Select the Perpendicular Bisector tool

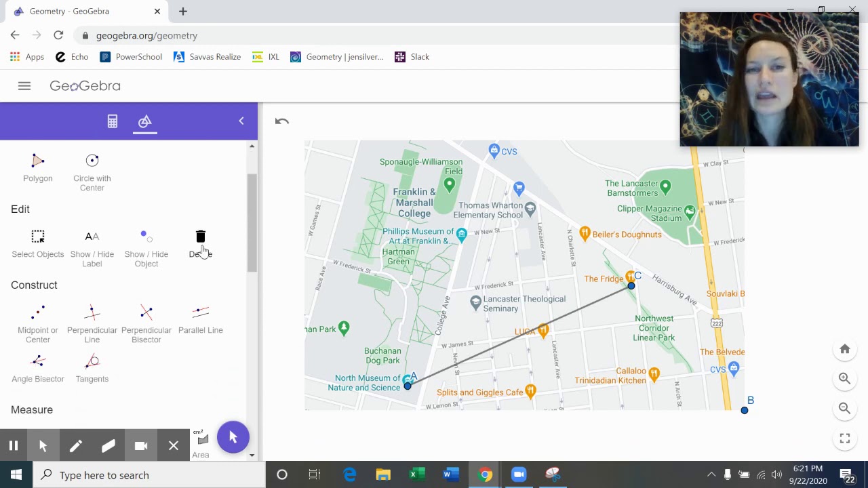coord(146,324)
